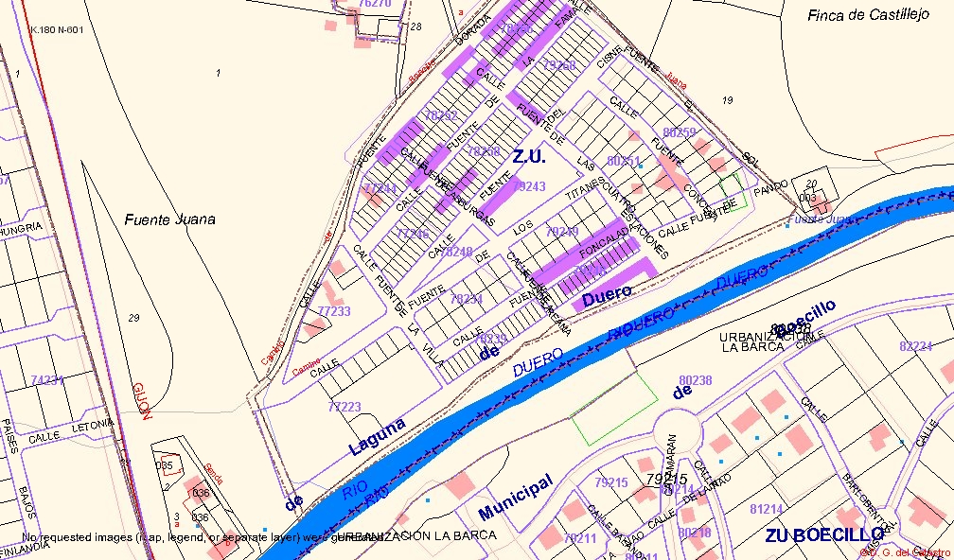Select the large green-outlined parcel south of river
This screenshot has width=954, height=560.
click(x=616, y=407)
